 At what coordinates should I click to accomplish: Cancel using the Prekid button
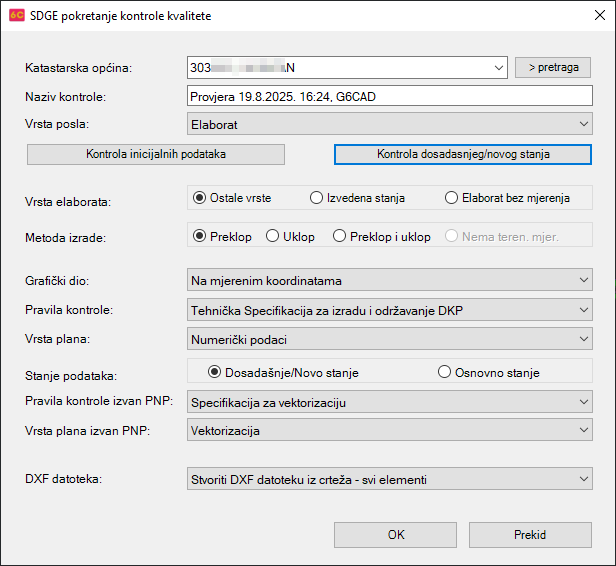pos(530,534)
